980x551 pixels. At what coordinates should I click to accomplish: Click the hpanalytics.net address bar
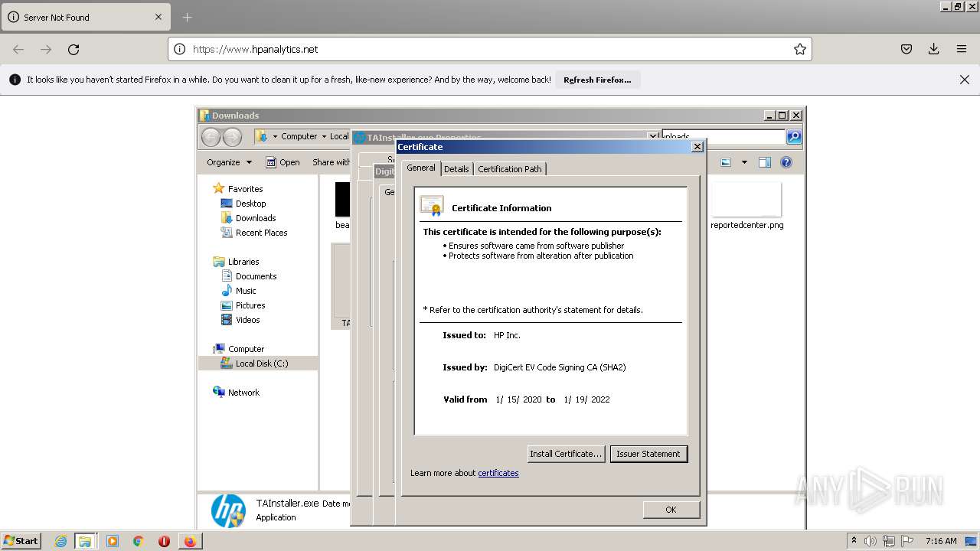[x=490, y=49]
